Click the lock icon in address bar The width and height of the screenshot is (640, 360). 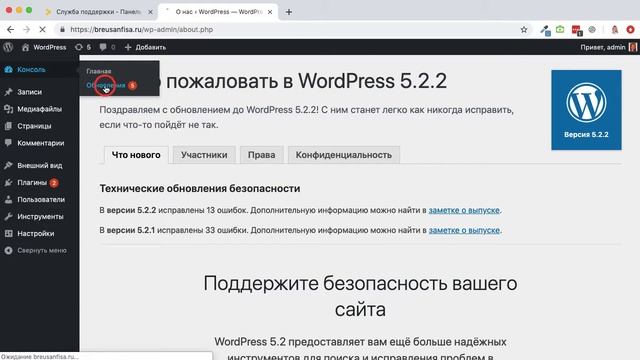point(62,29)
